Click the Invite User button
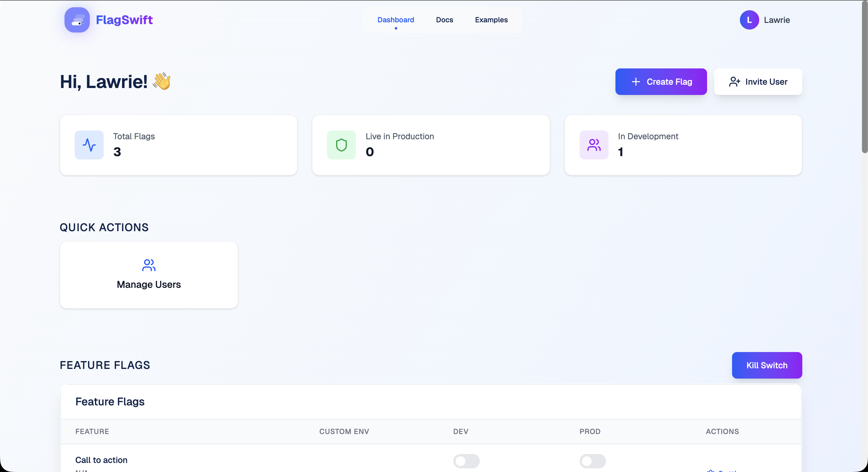This screenshot has width=868, height=472. pyautogui.click(x=758, y=82)
